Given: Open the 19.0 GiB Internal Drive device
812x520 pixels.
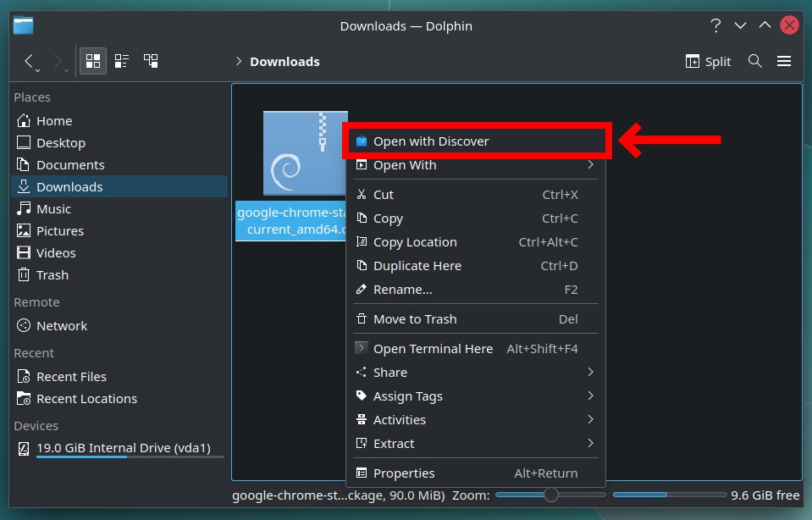Looking at the screenshot, I should point(119,448).
